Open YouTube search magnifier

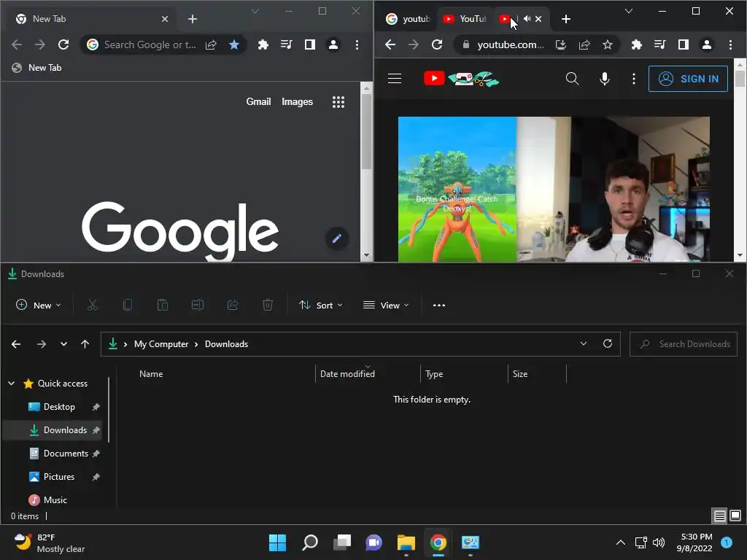click(572, 79)
